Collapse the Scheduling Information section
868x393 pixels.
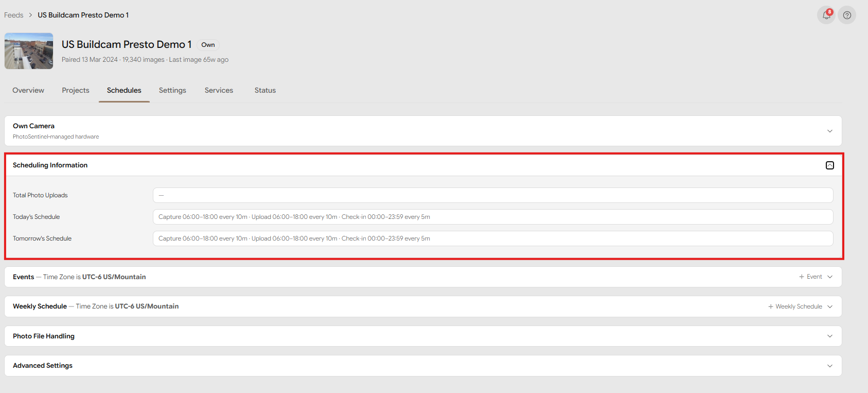tap(830, 165)
